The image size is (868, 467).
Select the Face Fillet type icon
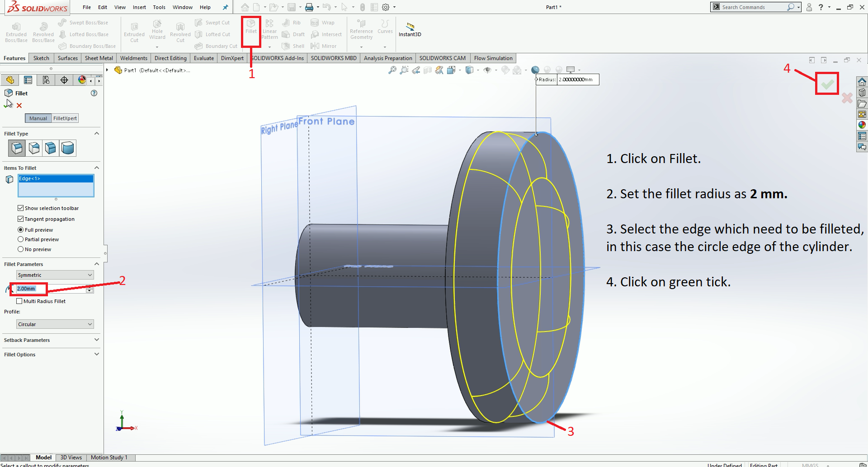(x=51, y=148)
